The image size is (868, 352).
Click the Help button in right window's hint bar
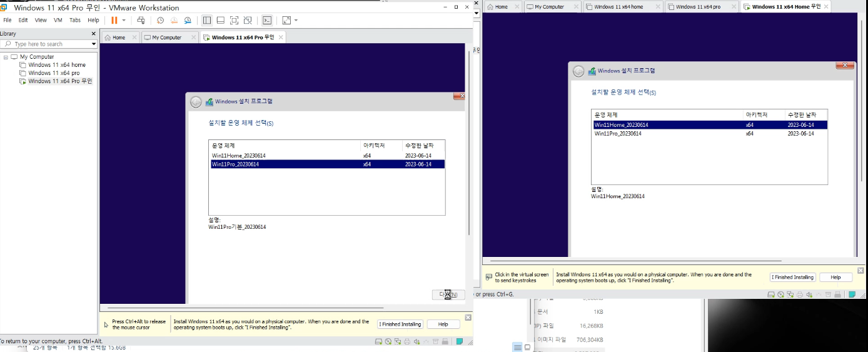pos(835,277)
